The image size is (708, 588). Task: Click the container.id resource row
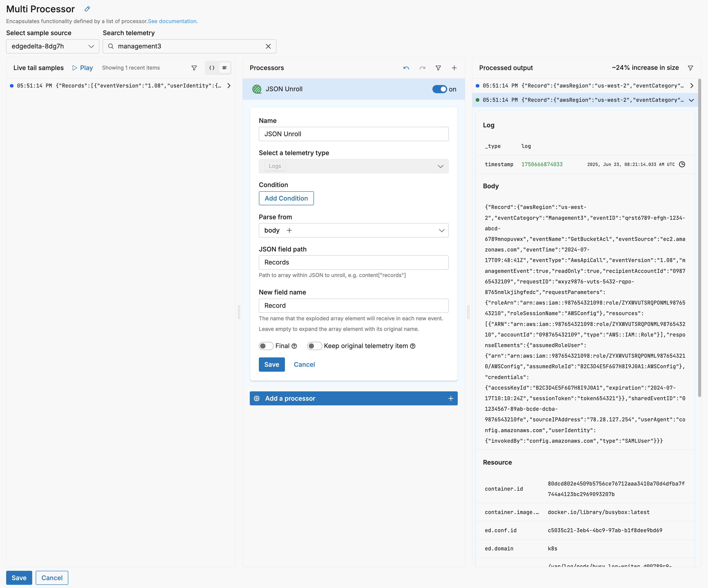[585, 489]
